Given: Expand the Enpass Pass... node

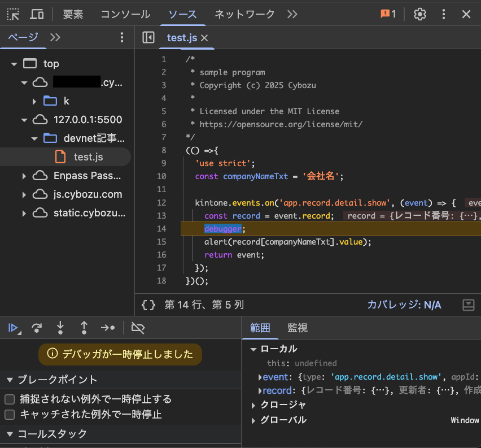Looking at the screenshot, I should (24, 176).
